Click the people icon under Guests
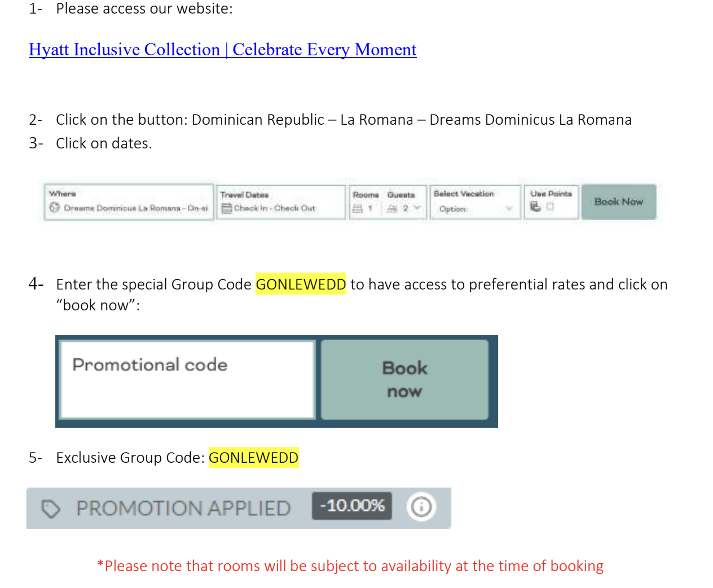Viewport: 713px width, 588px height. (x=393, y=208)
